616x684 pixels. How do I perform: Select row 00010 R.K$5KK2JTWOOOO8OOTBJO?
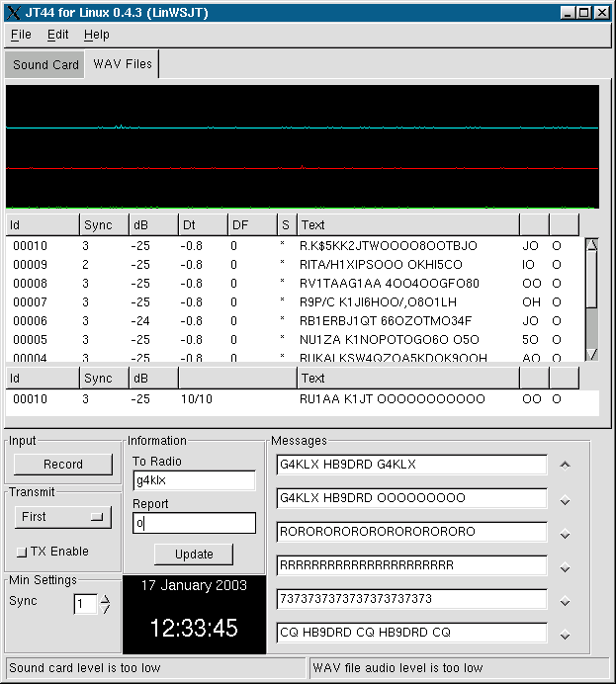point(295,246)
